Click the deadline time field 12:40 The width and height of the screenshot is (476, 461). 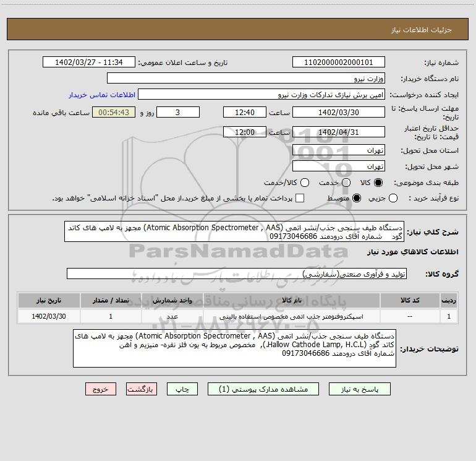point(245,112)
